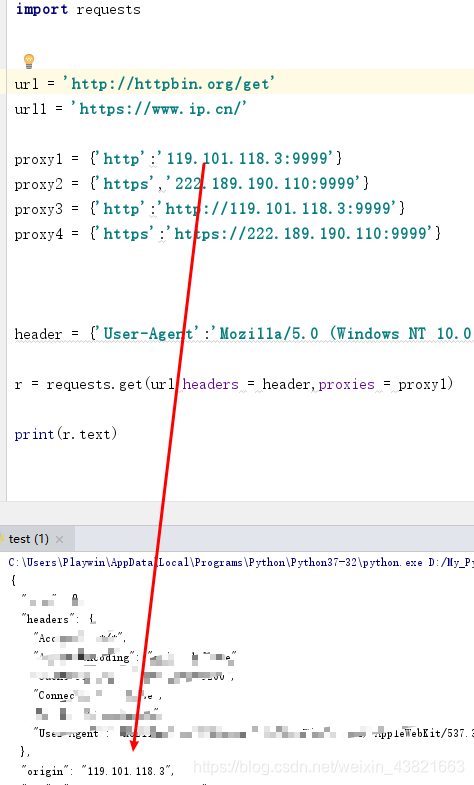Click the proxy2 variable definition line

(192, 184)
